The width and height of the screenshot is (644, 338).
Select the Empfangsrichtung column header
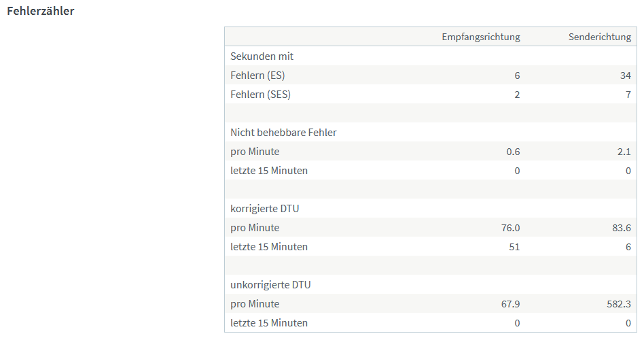coord(481,37)
